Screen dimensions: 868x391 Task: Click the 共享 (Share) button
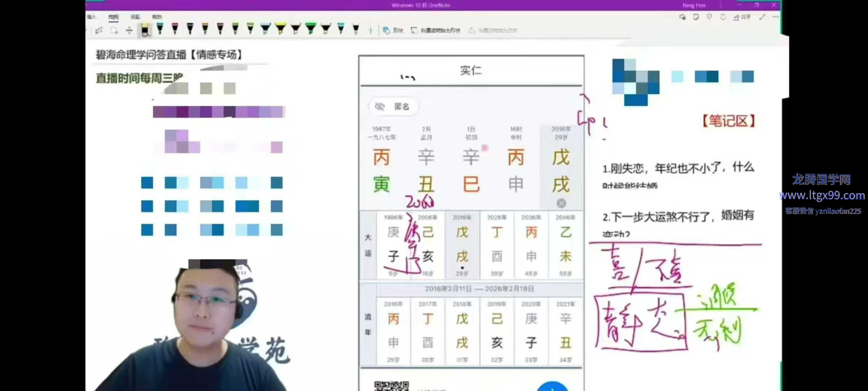click(742, 17)
